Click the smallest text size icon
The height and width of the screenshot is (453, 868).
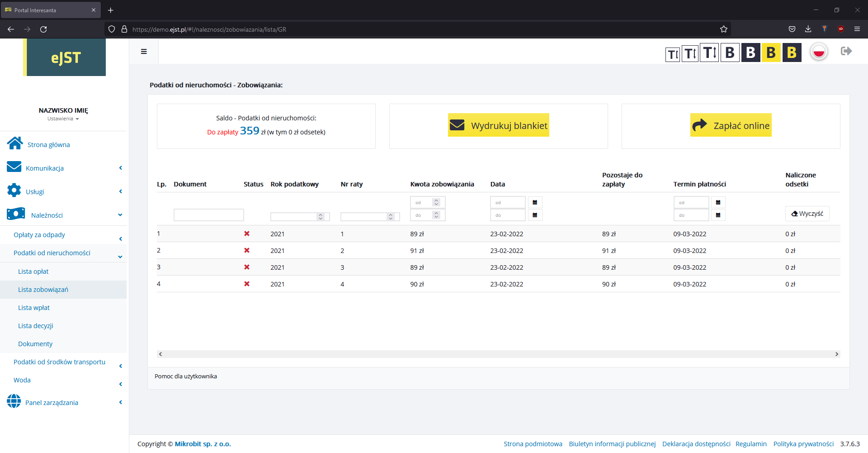pos(673,54)
